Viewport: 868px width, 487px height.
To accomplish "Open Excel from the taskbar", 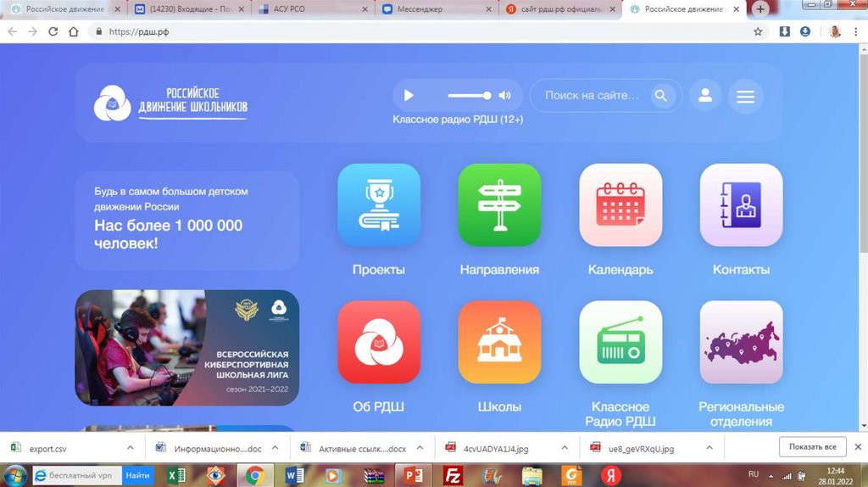I will coord(176,475).
